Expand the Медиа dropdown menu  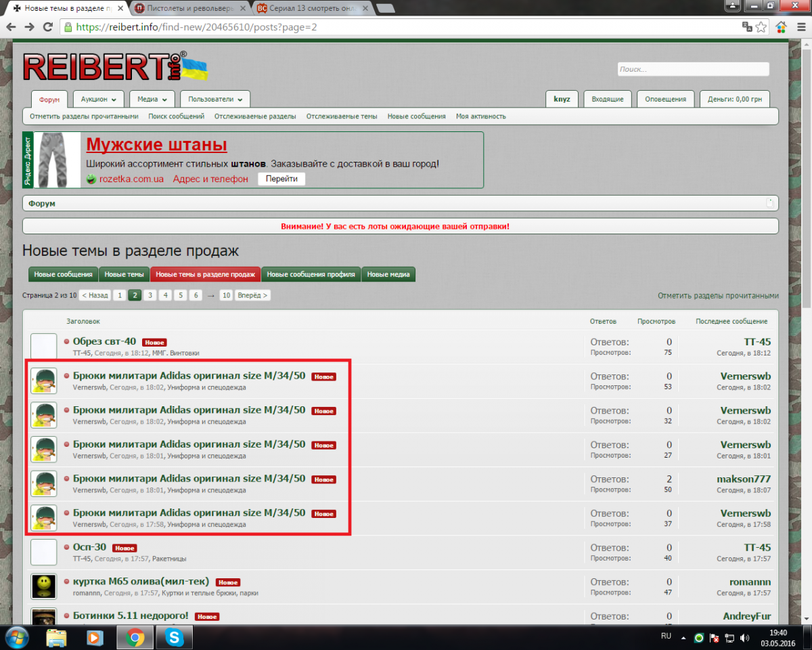[x=152, y=99]
